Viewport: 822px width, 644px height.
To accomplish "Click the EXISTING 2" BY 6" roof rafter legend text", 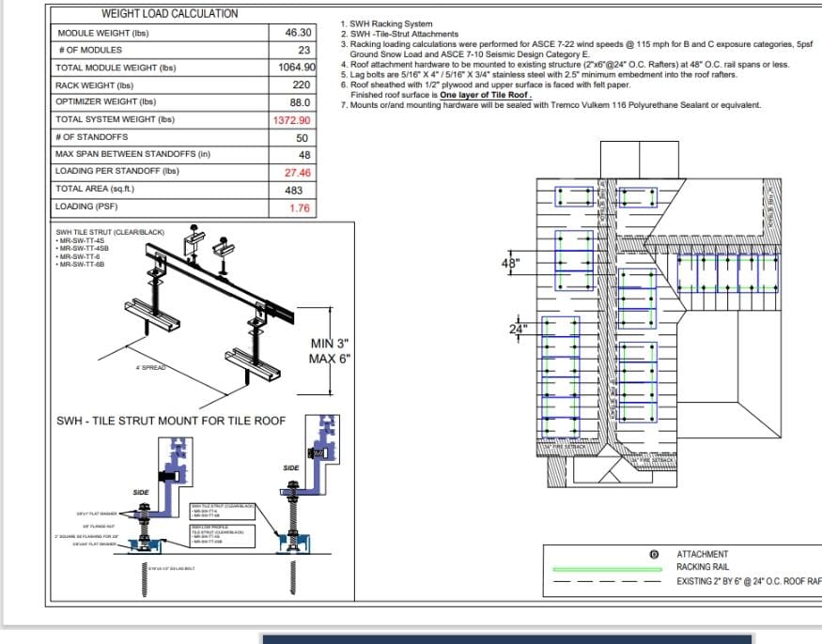I will pyautogui.click(x=749, y=581).
